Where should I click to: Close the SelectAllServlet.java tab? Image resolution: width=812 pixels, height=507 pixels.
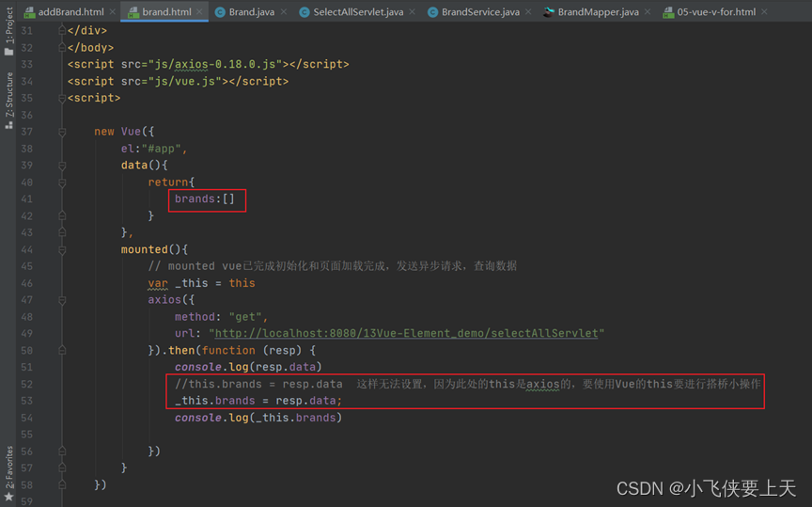coord(412,11)
